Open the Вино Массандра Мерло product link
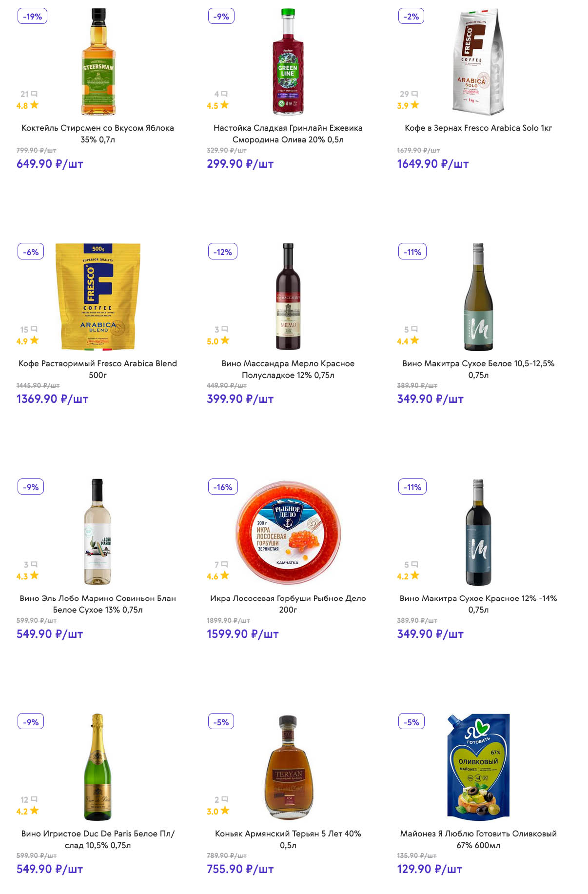The width and height of the screenshot is (588, 894). [x=288, y=369]
